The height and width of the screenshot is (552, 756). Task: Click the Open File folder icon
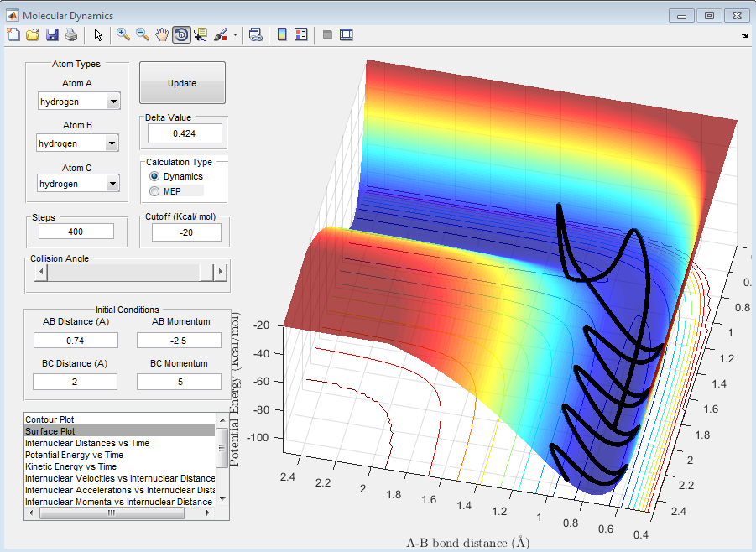[x=32, y=34]
